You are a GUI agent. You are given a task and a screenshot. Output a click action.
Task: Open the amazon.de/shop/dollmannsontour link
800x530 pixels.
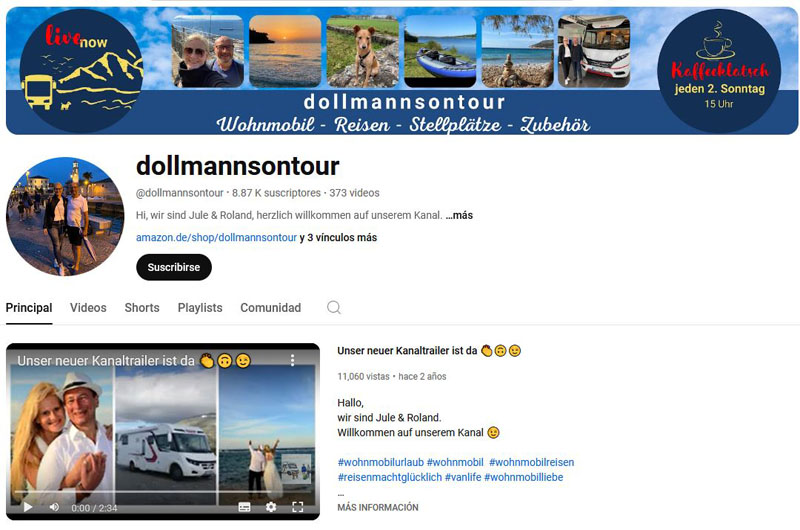tap(216, 238)
